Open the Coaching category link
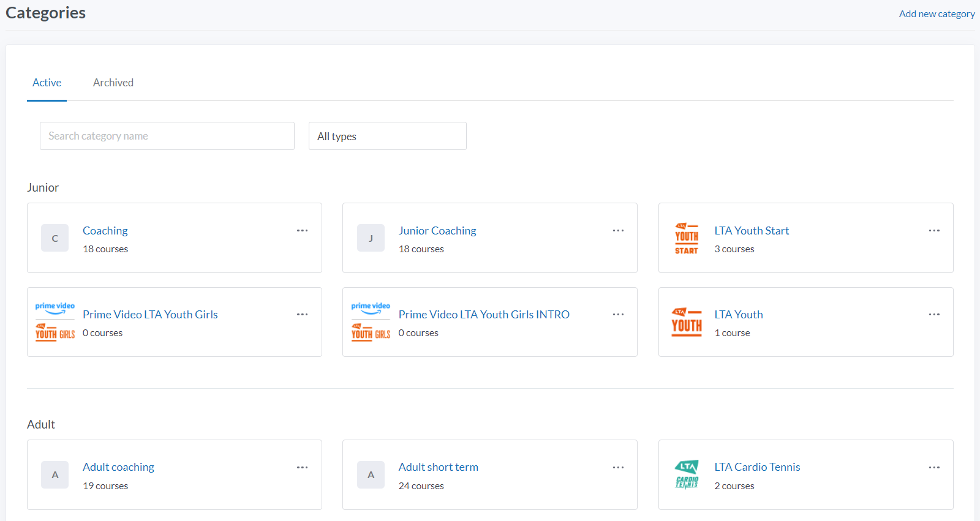This screenshot has width=980, height=521. coord(105,231)
